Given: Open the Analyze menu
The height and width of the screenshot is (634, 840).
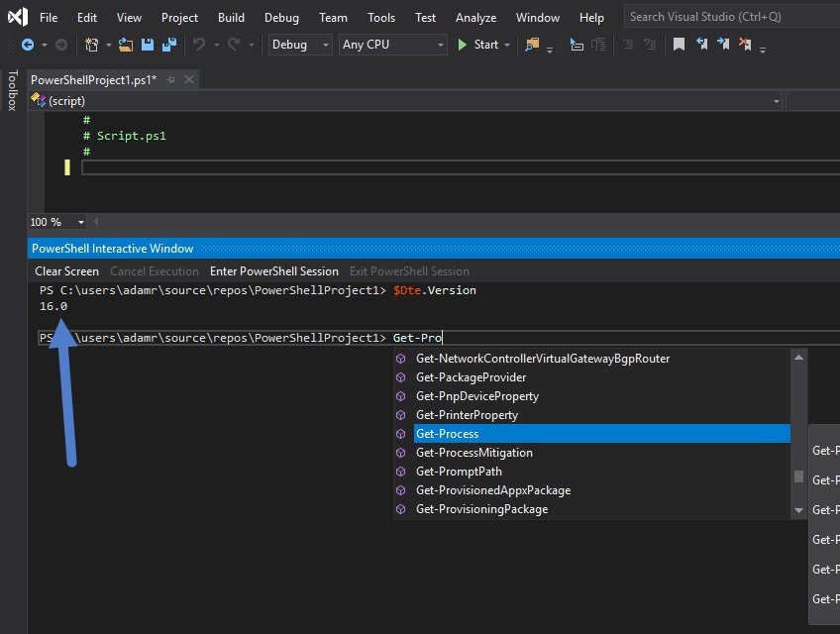Looking at the screenshot, I should click(x=475, y=18).
